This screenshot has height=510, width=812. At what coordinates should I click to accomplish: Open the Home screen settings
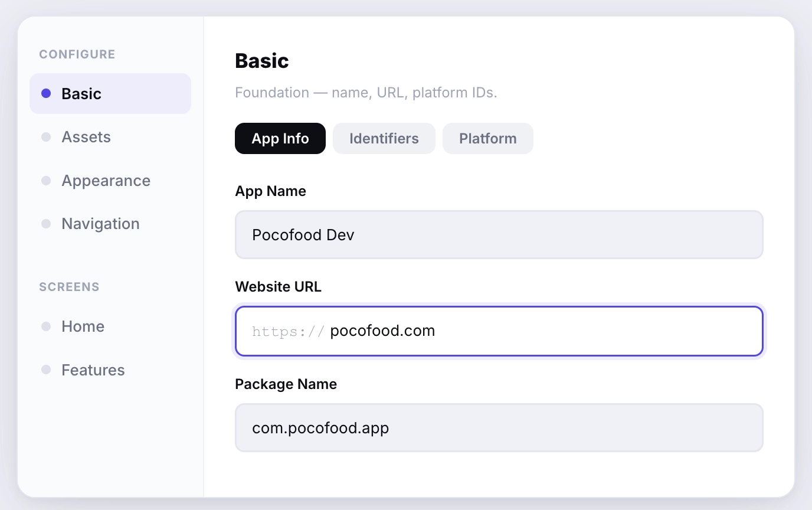tap(110, 326)
